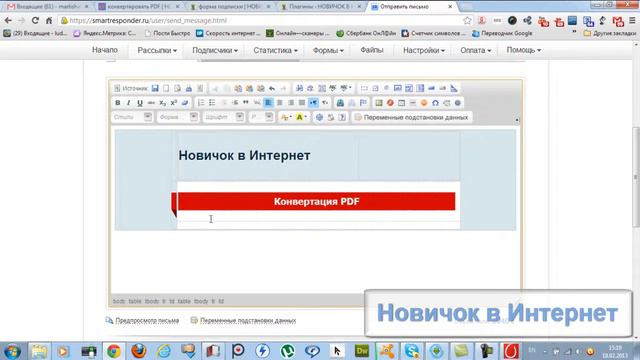The image size is (640, 360).
Task: Bookmark this page with the star icon
Action: [x=467, y=20]
